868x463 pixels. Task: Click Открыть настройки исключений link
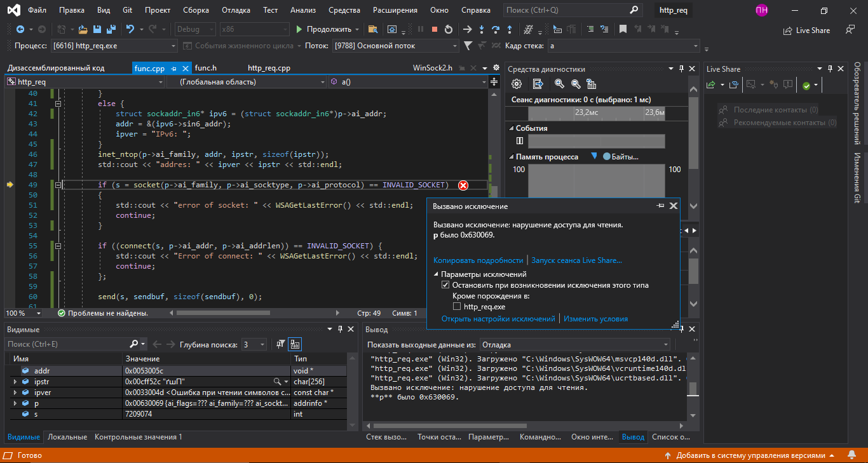(x=498, y=319)
